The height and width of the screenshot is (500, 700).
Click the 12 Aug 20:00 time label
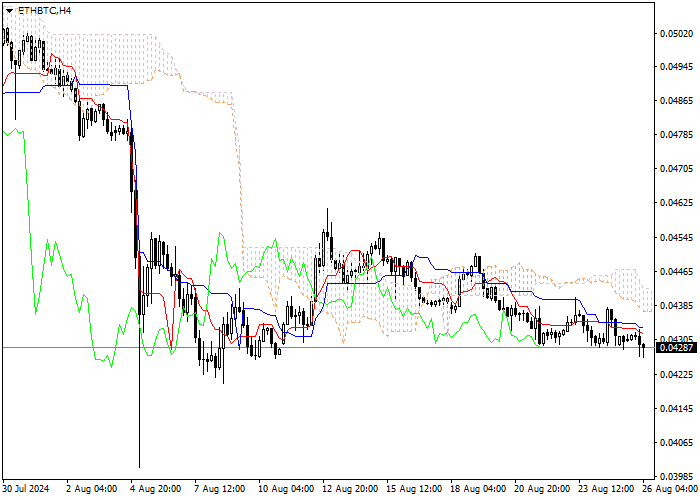click(350, 489)
